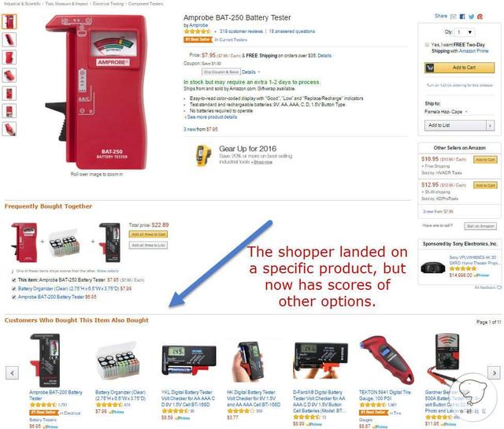Click the Add all three to Cart button
This screenshot has width=504, height=429.
(148, 235)
